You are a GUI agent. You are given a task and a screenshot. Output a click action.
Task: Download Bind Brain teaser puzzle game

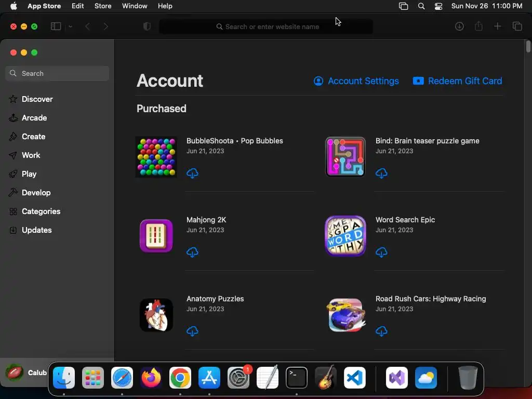tap(381, 173)
